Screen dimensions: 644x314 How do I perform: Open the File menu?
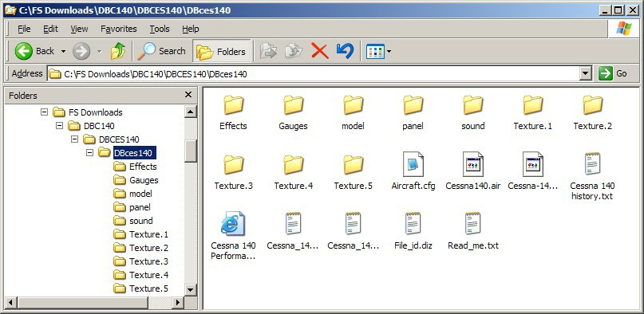click(24, 29)
